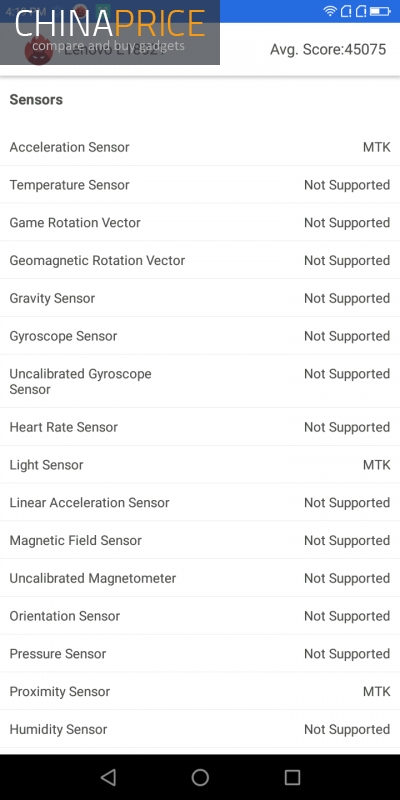The height and width of the screenshot is (800, 400).
Task: Tap the second SIM card status icon
Action: [361, 11]
